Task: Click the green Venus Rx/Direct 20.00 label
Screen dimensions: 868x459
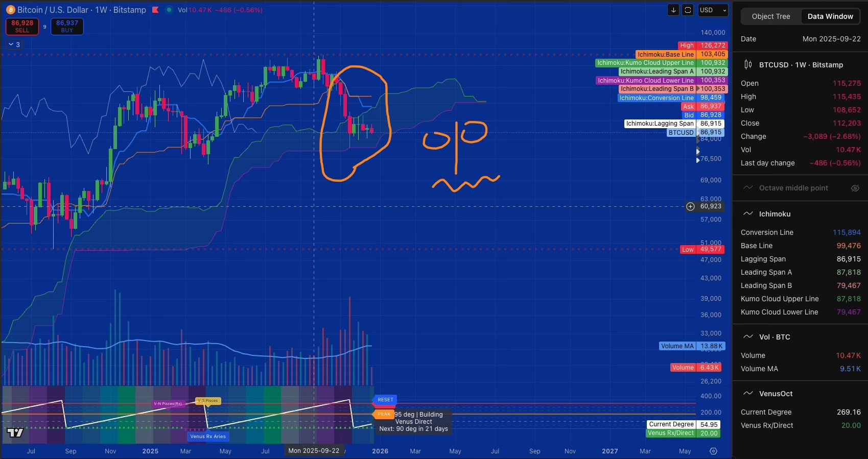Action: tap(683, 433)
